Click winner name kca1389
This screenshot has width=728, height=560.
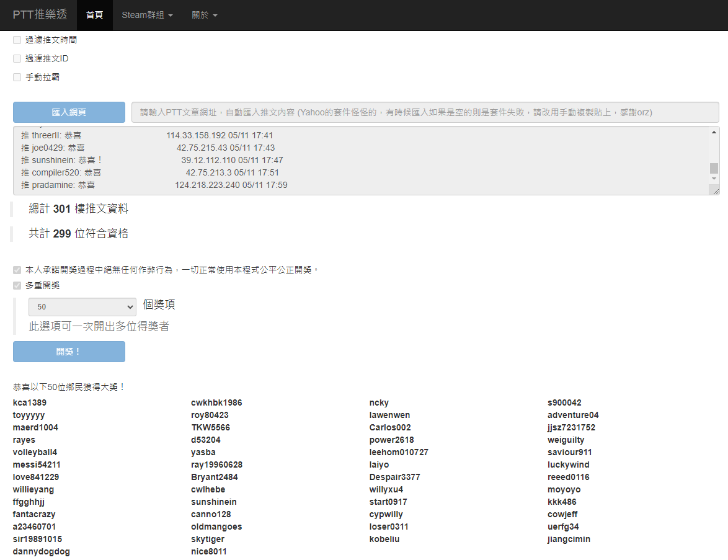(30, 402)
